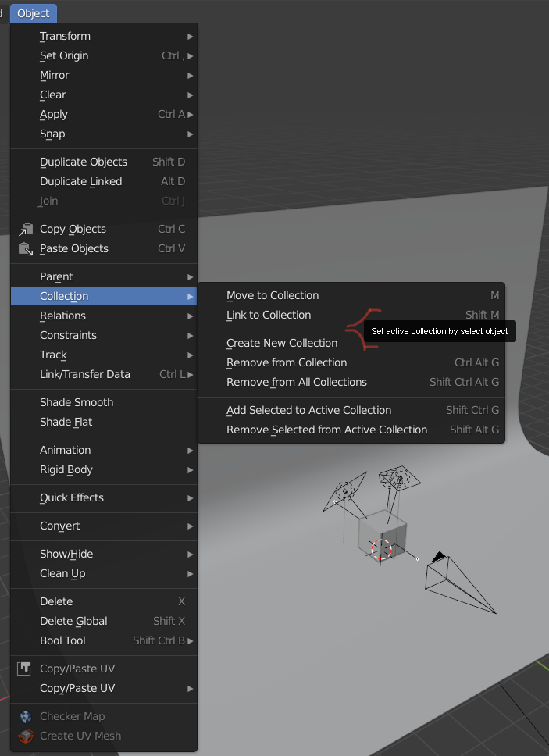Open the Snap submenu
Image resolution: width=549 pixels, height=756 pixels.
(104, 134)
